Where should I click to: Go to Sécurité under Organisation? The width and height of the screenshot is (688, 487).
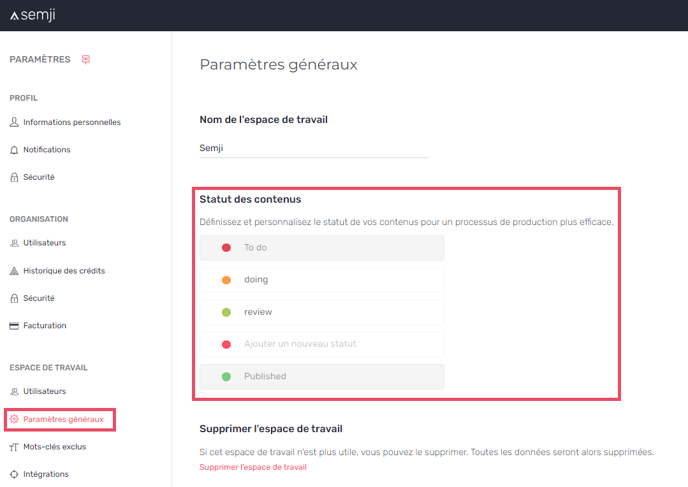(39, 298)
